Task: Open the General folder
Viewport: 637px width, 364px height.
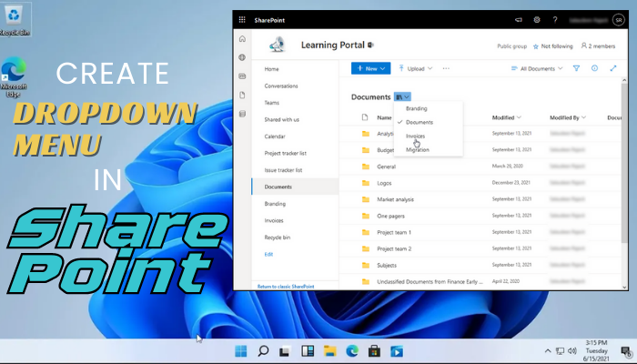Action: click(x=386, y=167)
